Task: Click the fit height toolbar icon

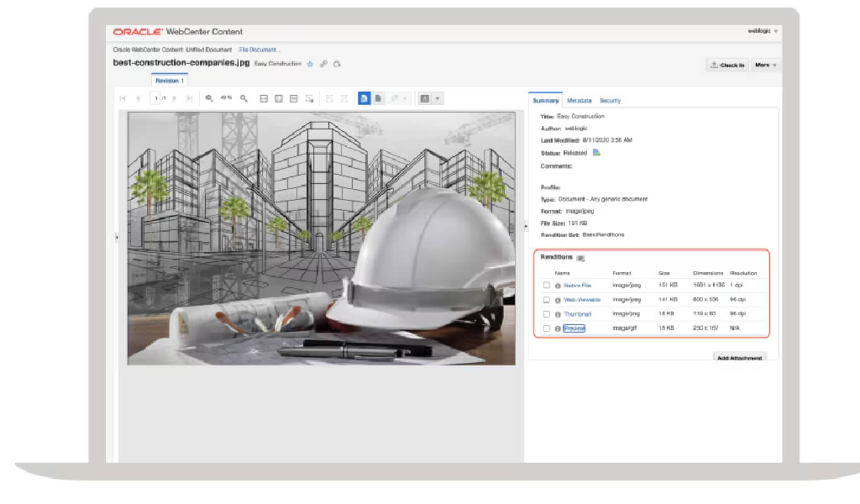Action: tap(294, 99)
